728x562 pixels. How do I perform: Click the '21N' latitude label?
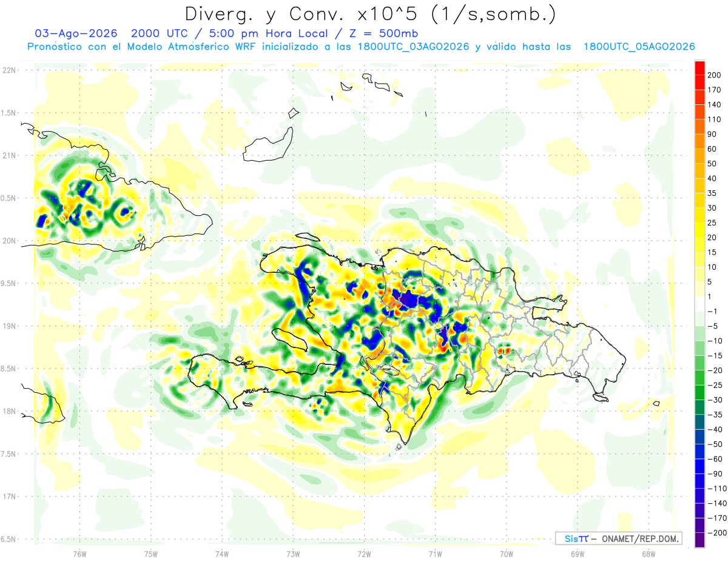8,155
